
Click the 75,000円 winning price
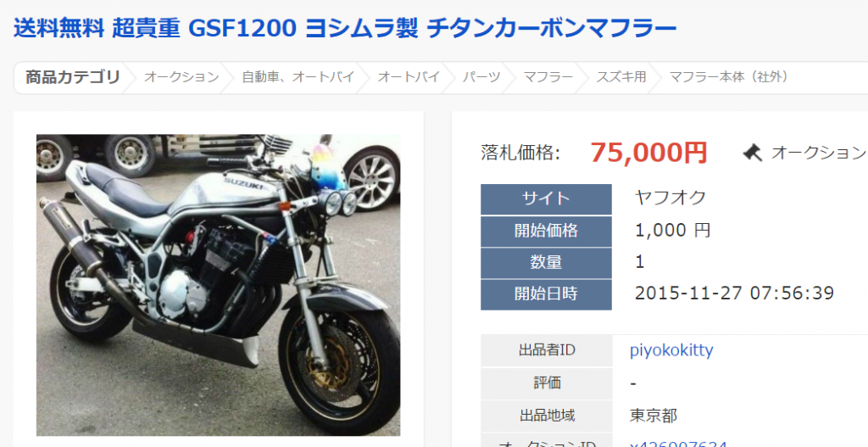click(648, 152)
